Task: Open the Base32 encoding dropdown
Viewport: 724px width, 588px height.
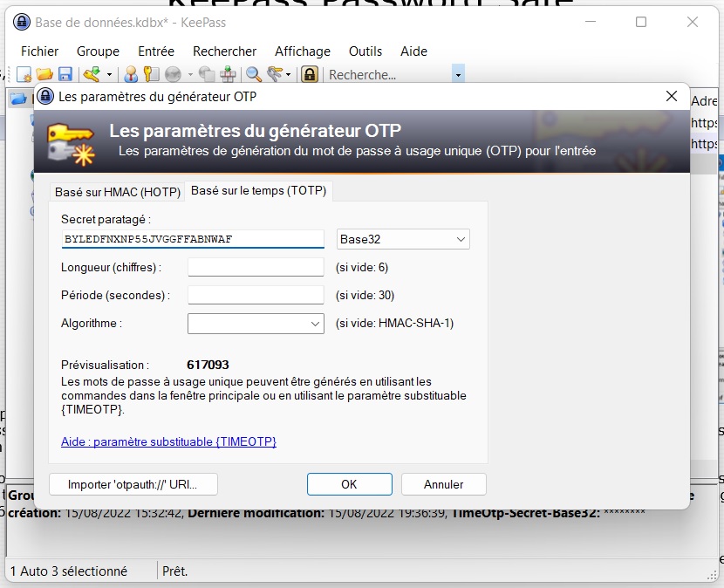Action: [x=403, y=239]
